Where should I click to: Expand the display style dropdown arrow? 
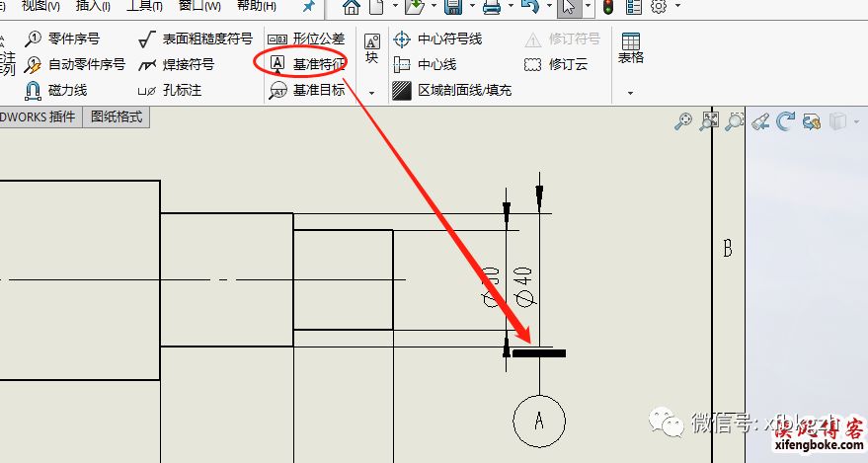856,121
